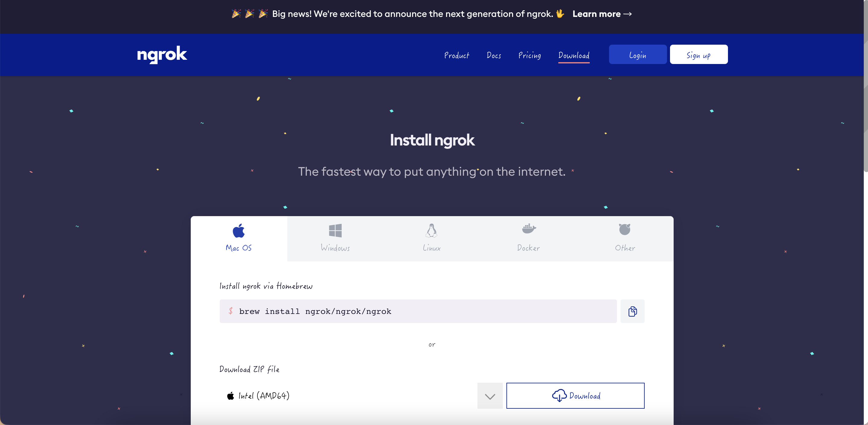
Task: Click the Download nav item
Action: click(573, 55)
